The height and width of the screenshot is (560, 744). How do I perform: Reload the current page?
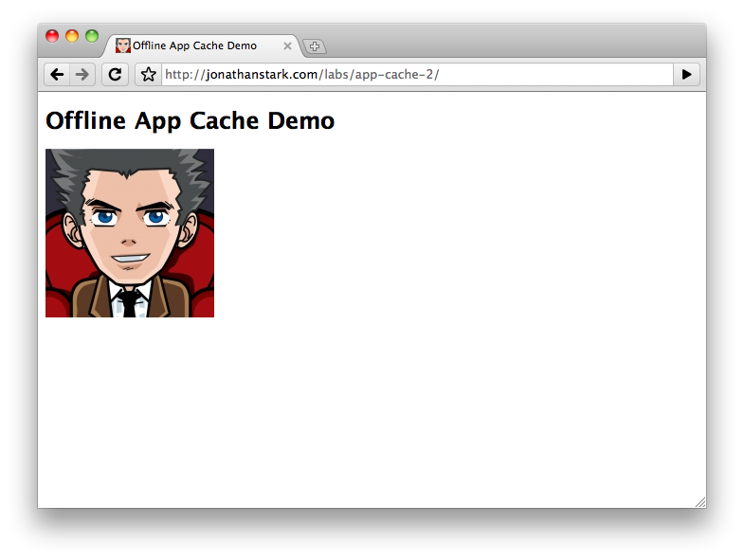115,75
